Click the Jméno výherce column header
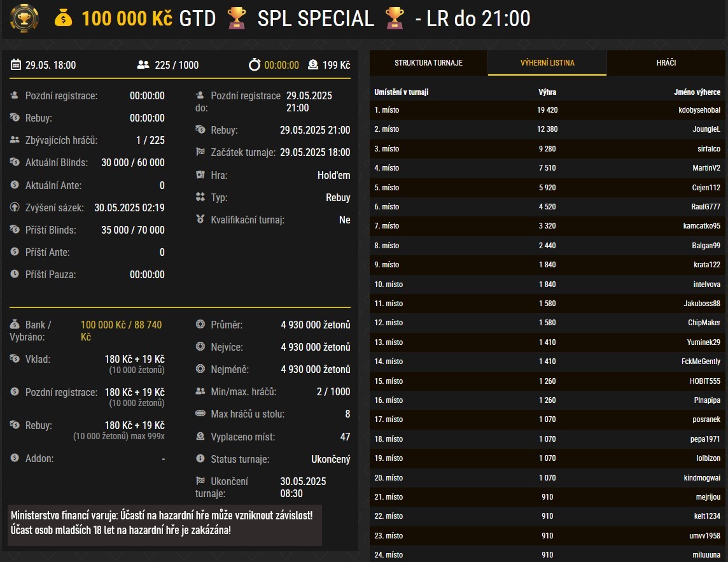This screenshot has height=562, width=728. click(x=697, y=92)
